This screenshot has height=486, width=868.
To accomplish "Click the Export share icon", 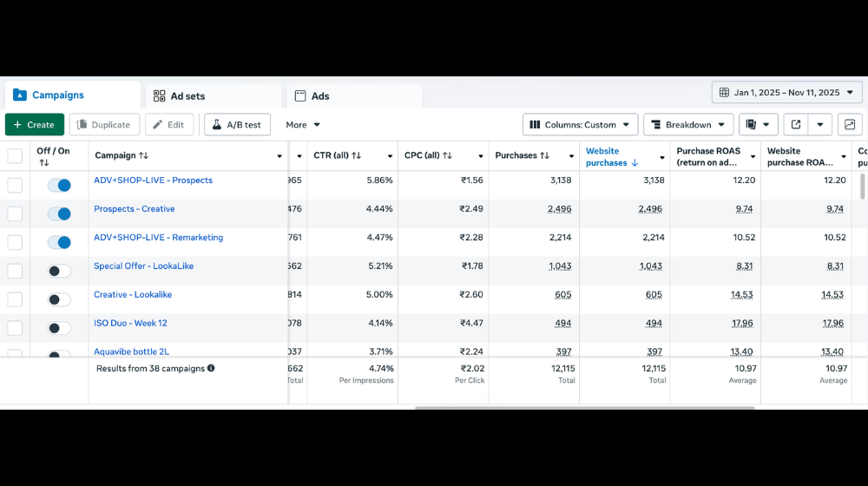I will click(796, 125).
